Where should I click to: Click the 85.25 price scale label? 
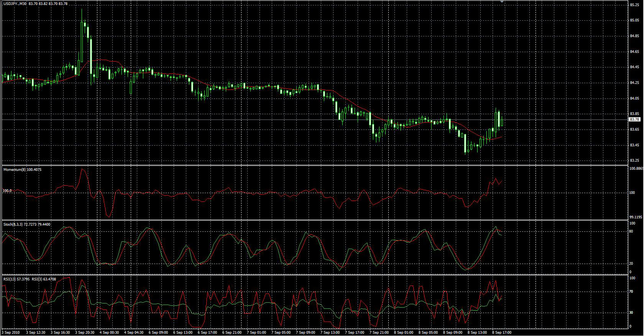(x=634, y=5)
